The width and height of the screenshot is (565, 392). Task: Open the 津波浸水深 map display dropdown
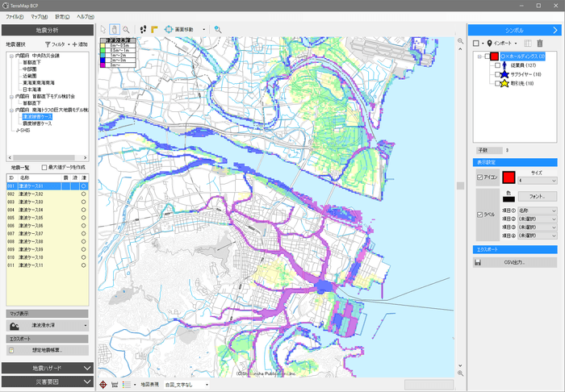[x=47, y=326]
